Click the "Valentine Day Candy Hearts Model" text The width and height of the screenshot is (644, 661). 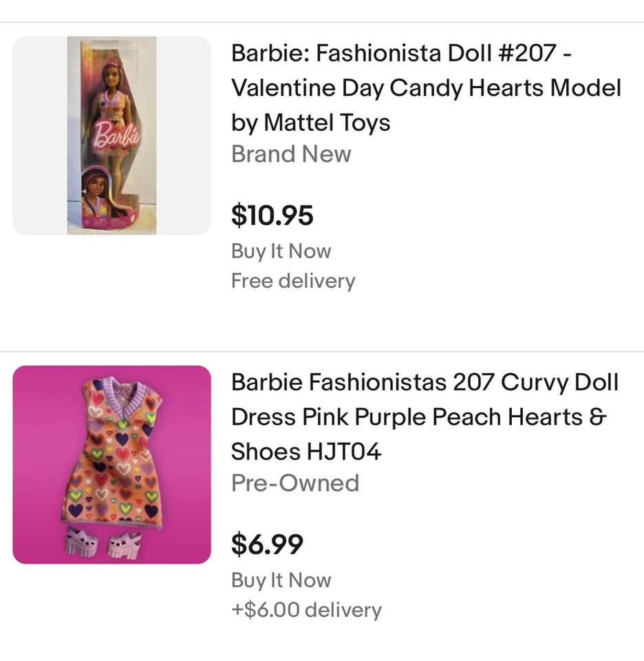click(x=426, y=88)
